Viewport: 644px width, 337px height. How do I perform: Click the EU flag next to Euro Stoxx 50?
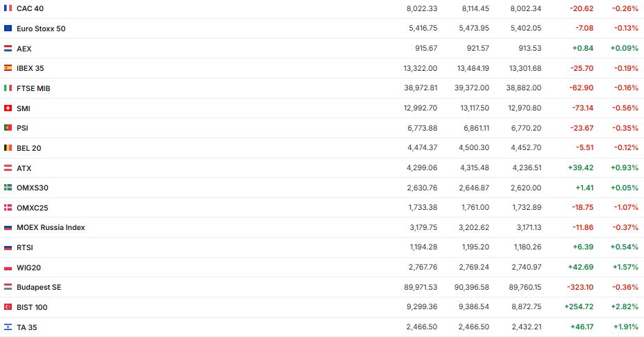pos(8,28)
